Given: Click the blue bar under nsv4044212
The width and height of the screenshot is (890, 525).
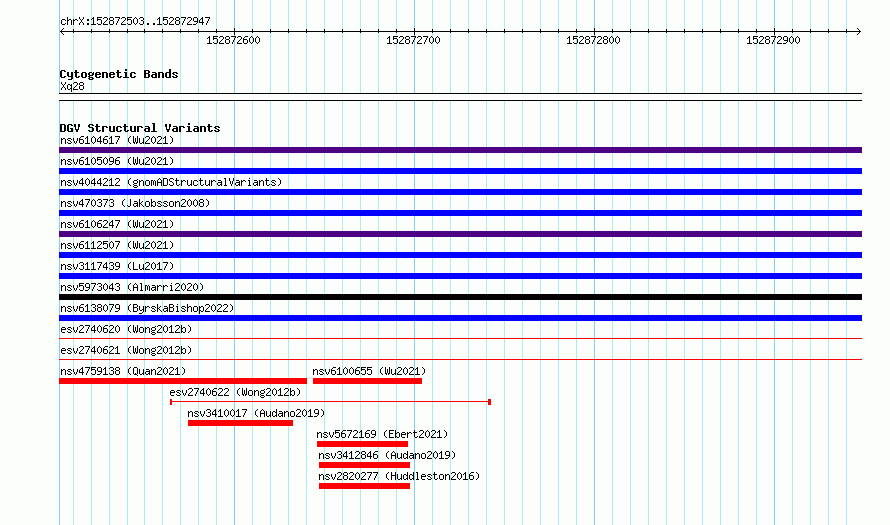Looking at the screenshot, I should point(460,192).
